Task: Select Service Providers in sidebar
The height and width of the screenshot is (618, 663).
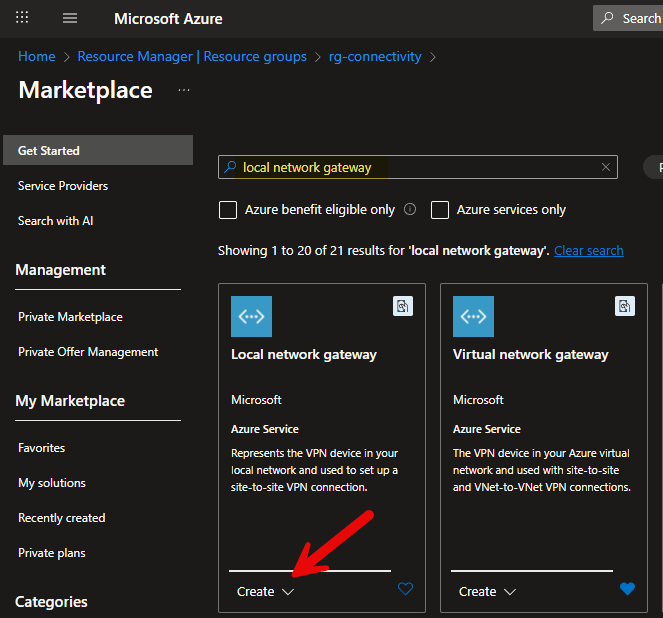Action: pyautogui.click(x=63, y=186)
